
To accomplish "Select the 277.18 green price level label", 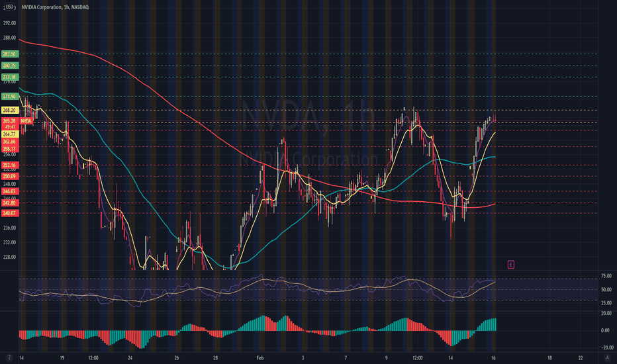I will [9, 77].
